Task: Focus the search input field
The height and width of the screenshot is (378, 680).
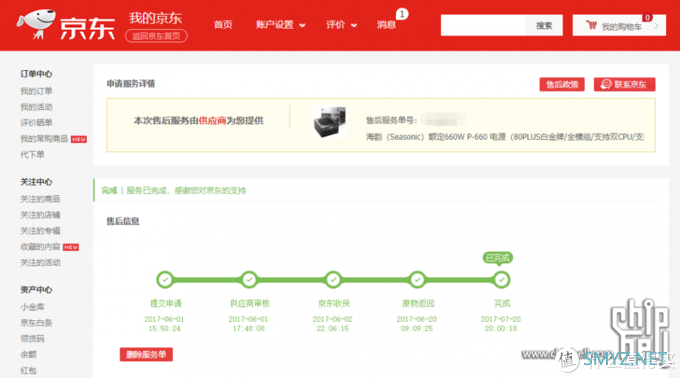Action: pos(483,26)
